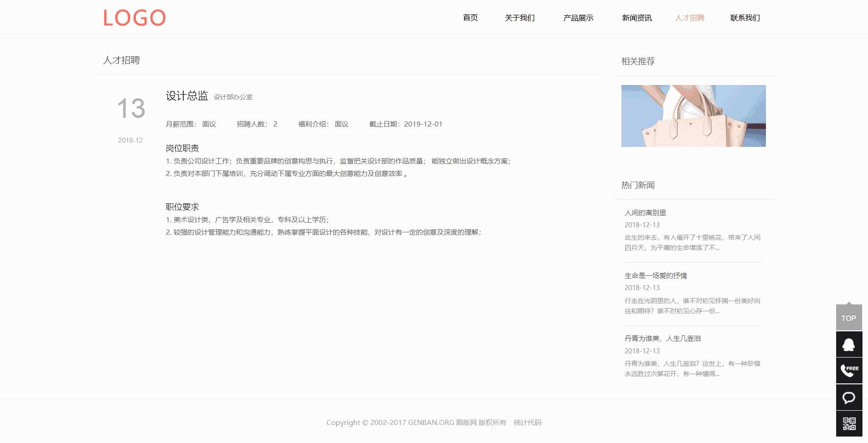Click the 相关推荐 sidebar heading
This screenshot has width=868, height=443.
coord(638,61)
